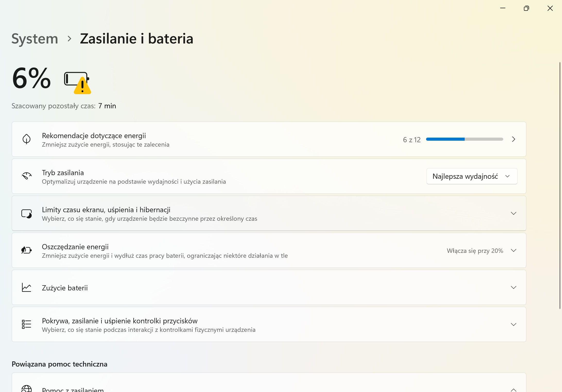
Task: Open Rekomendacje dotyczące energii page
Action: coord(513,139)
